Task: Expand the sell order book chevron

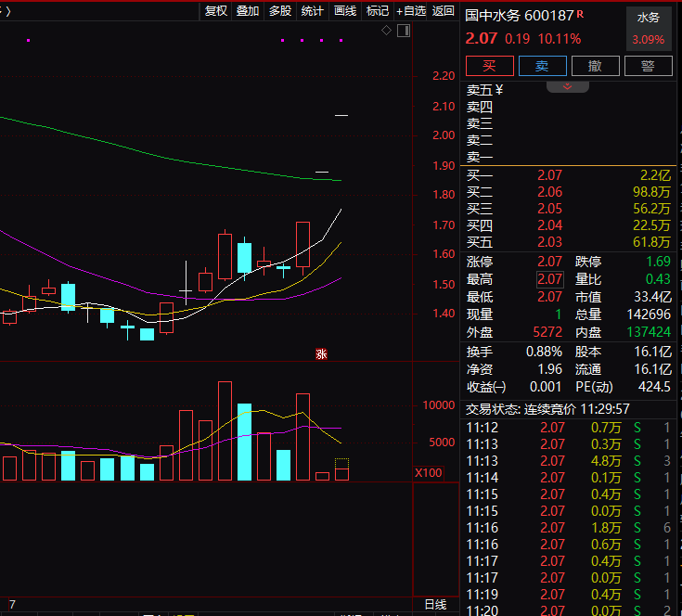Action: [568, 86]
